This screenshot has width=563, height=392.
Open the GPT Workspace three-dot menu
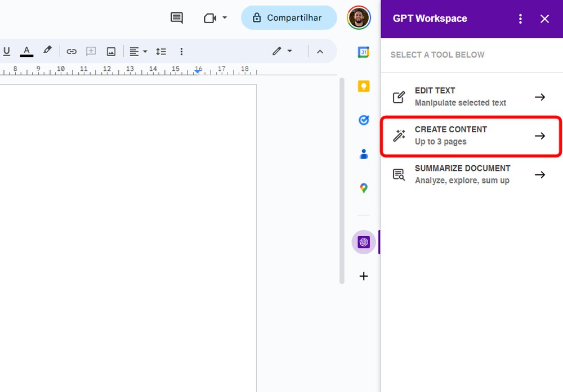tap(520, 19)
